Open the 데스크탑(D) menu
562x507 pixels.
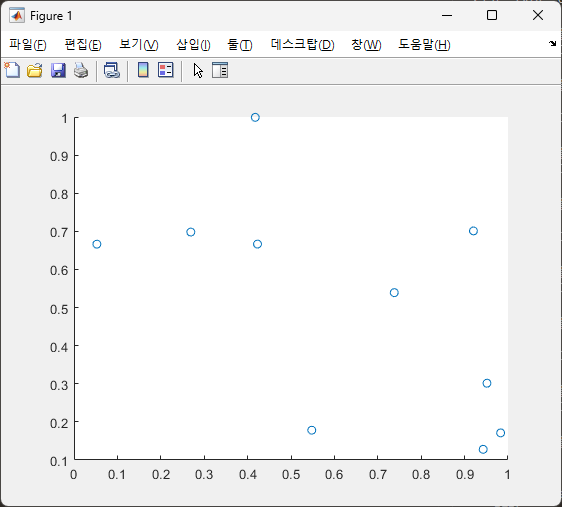[303, 44]
